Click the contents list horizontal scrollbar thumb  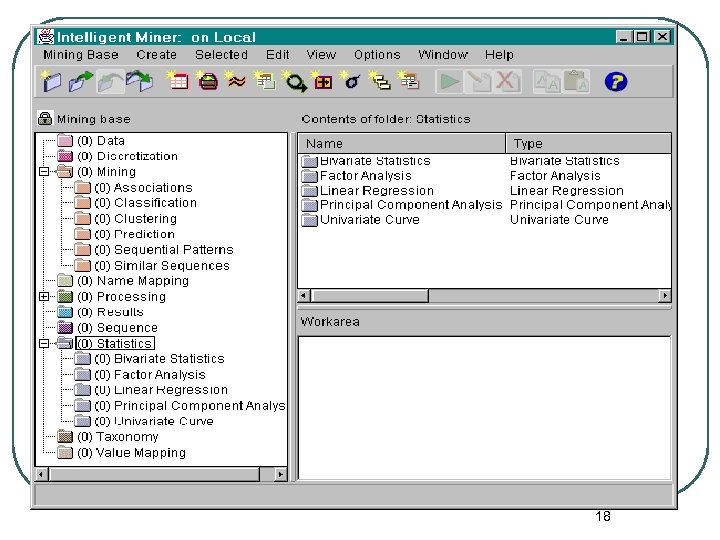[x=370, y=295]
